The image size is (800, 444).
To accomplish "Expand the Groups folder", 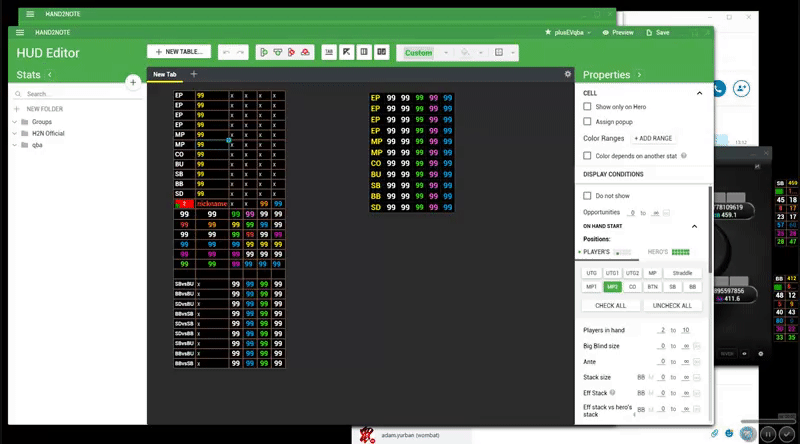I will (15, 122).
